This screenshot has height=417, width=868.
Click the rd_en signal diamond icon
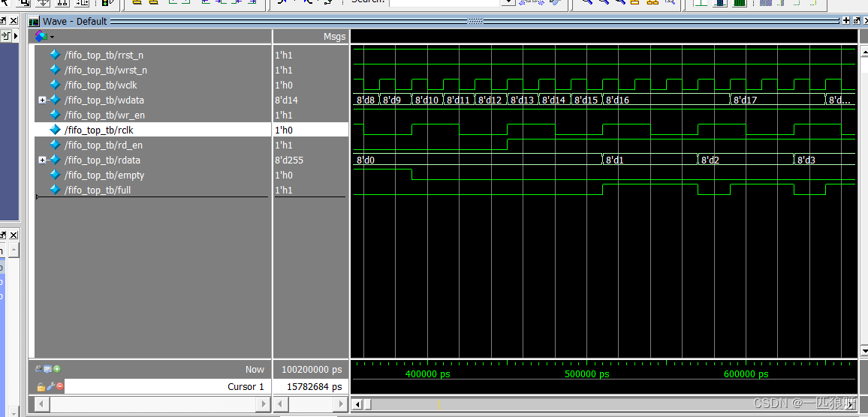(x=55, y=145)
